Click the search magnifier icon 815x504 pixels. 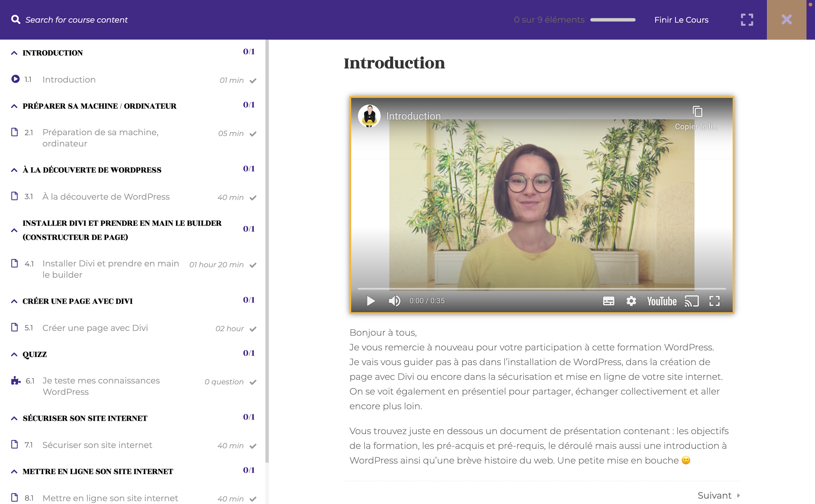(x=15, y=19)
